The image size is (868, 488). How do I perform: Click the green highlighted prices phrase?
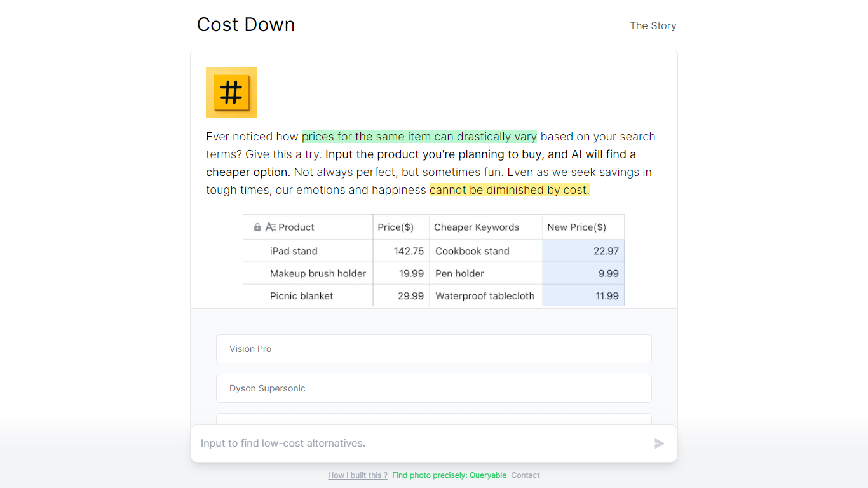point(419,137)
